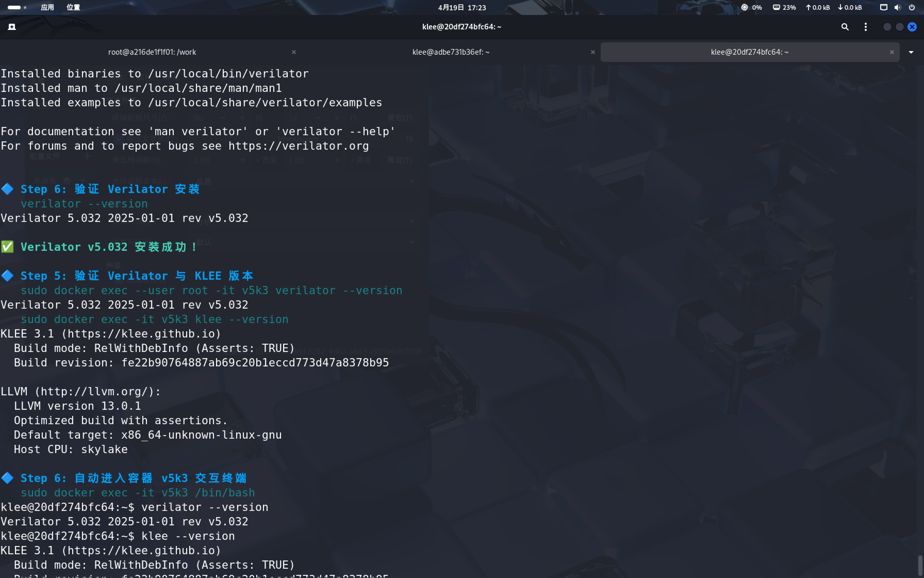Select the klee@20df274bfc64 tab
The width and height of the screenshot is (924, 578).
pyautogui.click(x=750, y=52)
